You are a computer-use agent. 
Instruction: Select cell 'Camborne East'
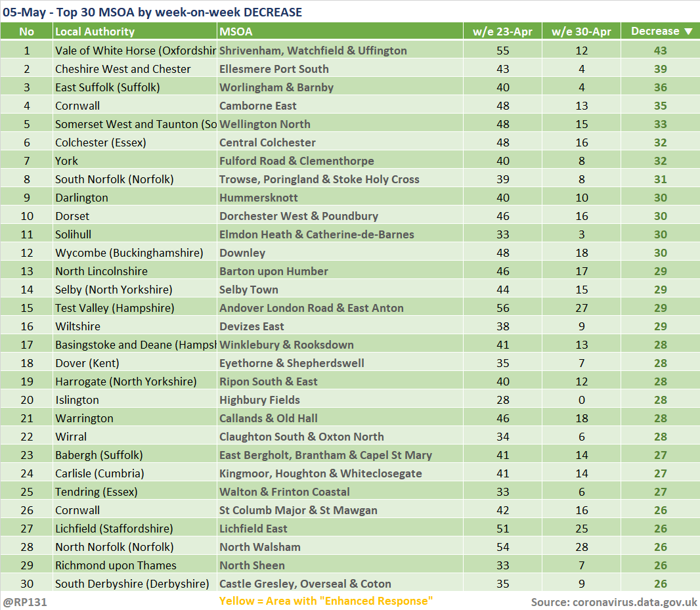click(x=339, y=106)
